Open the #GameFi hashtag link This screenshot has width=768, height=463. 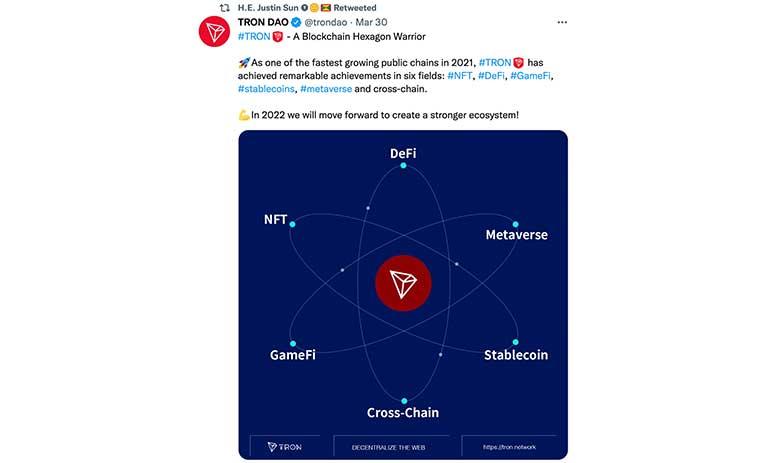530,75
